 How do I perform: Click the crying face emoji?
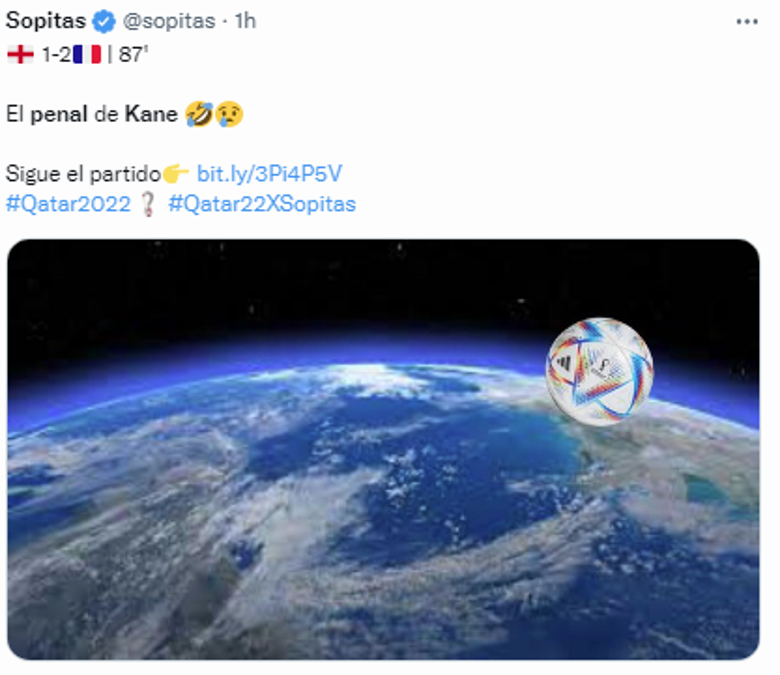pyautogui.click(x=227, y=114)
